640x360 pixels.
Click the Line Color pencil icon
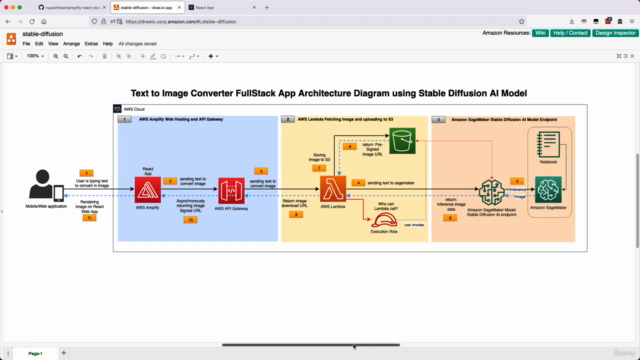click(x=153, y=56)
